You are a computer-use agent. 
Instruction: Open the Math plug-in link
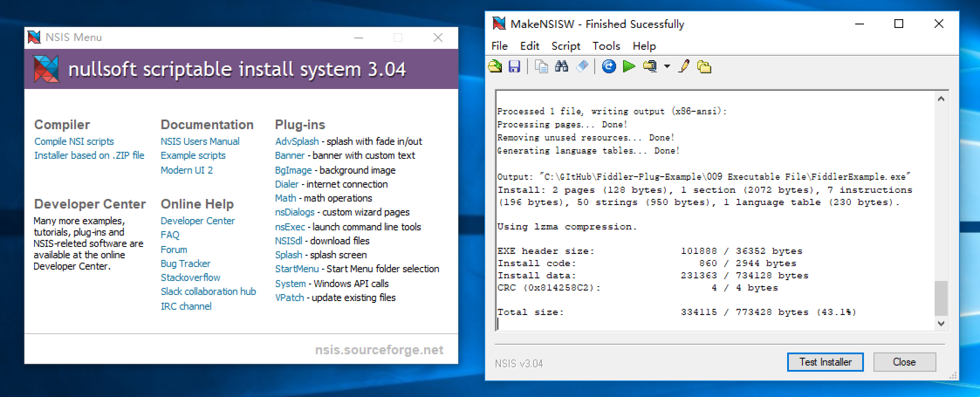285,198
